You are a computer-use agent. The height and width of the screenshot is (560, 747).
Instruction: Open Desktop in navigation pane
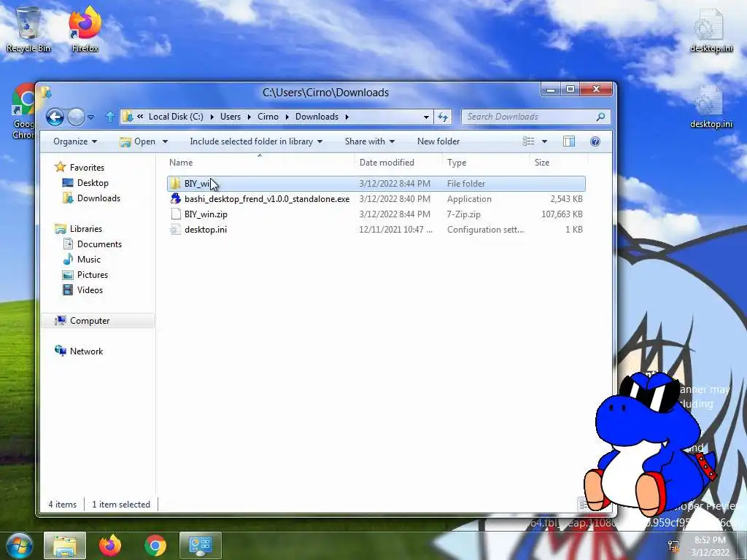[93, 183]
